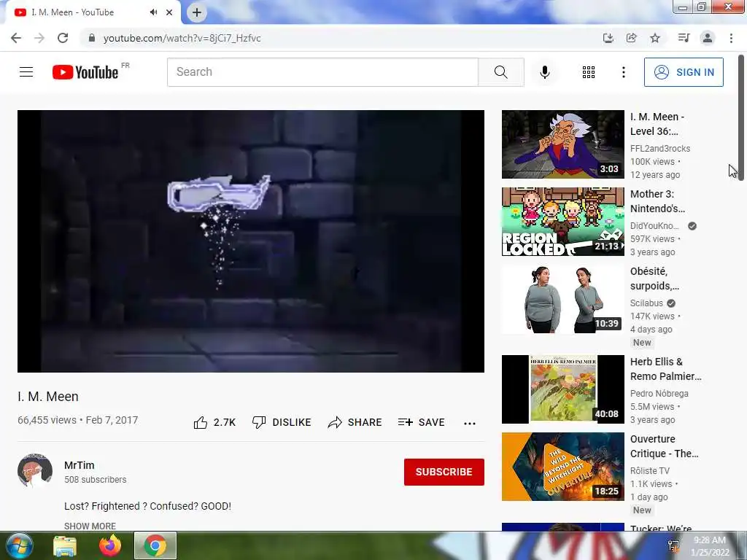This screenshot has width=747, height=560.
Task: Click the Pedro Nóbrega channel name
Action: (x=659, y=393)
